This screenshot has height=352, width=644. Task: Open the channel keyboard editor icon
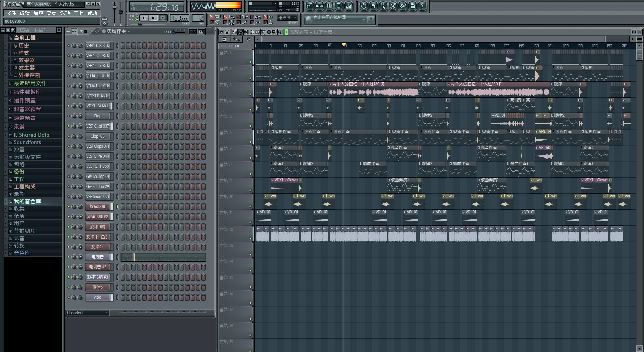201,32
